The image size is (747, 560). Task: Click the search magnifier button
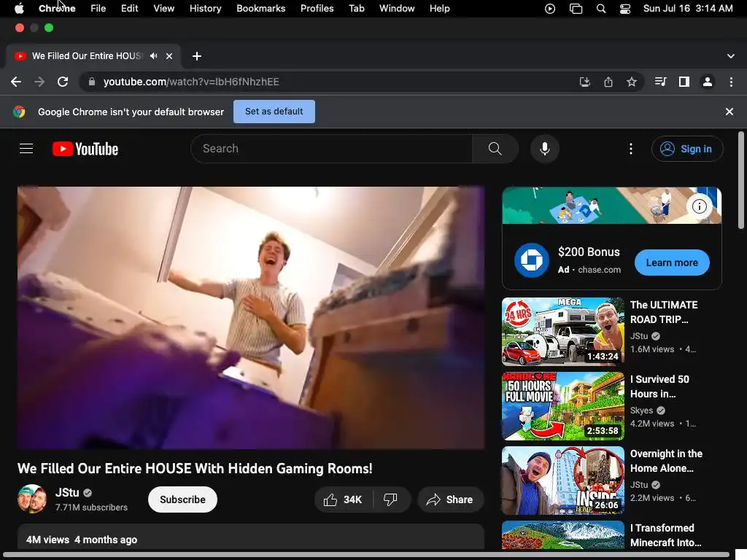(x=495, y=149)
